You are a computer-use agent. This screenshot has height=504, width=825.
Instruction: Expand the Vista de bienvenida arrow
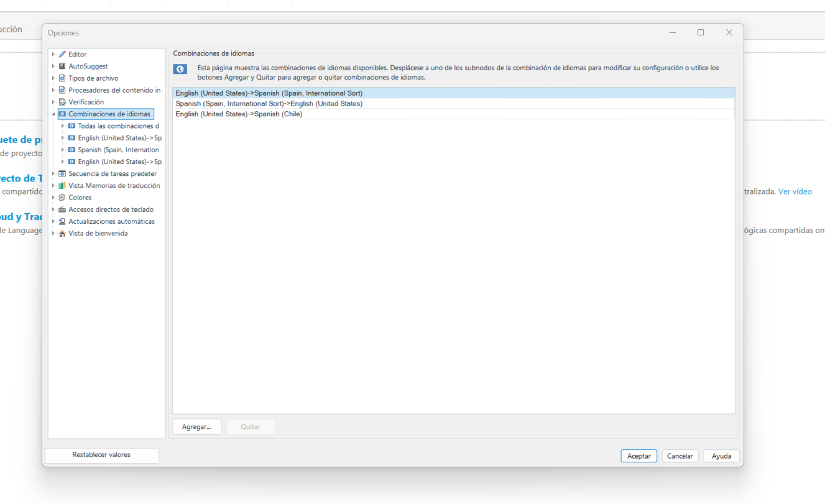[x=53, y=234]
